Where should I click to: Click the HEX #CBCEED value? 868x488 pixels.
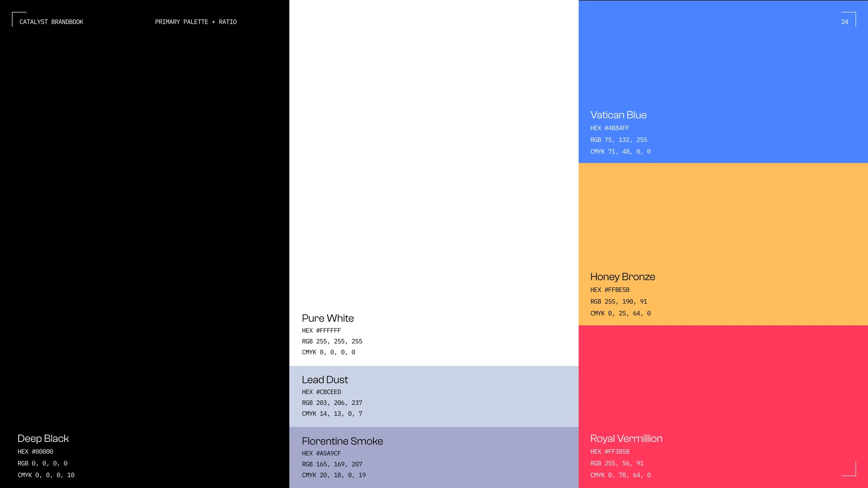coord(321,392)
